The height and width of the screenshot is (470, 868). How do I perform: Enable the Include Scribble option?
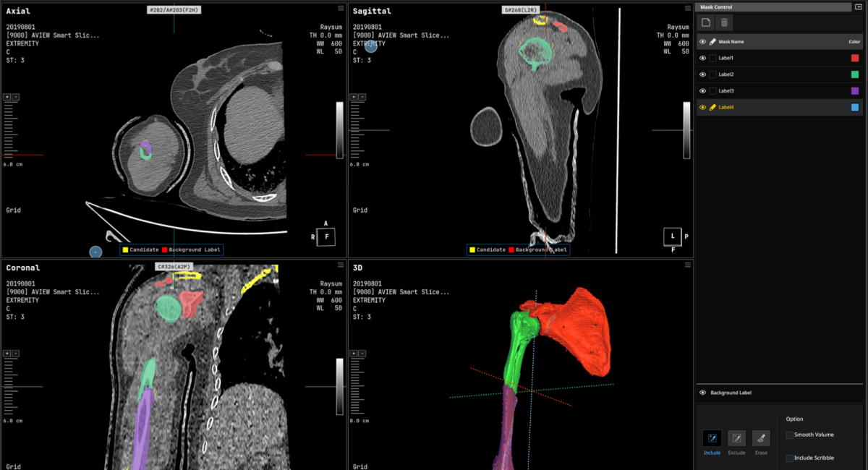click(789, 458)
